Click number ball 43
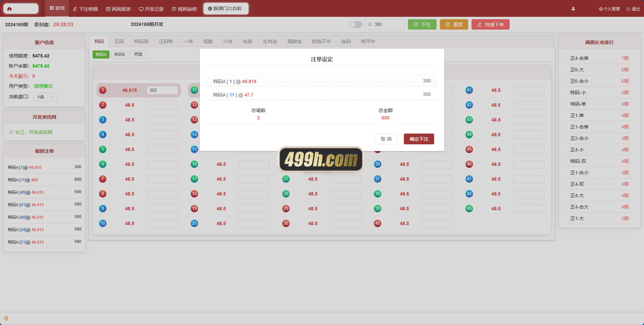Image resolution: width=644 pixels, height=325 pixels. click(469, 120)
